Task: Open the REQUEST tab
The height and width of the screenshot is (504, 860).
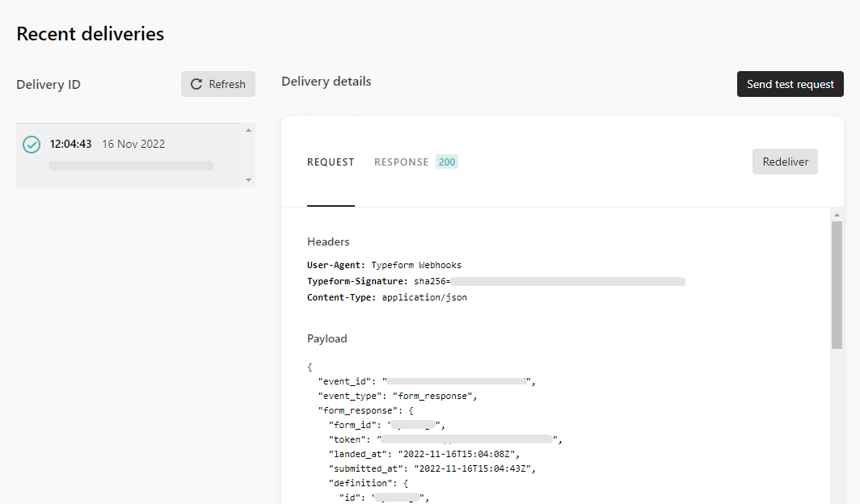Action: [x=330, y=162]
